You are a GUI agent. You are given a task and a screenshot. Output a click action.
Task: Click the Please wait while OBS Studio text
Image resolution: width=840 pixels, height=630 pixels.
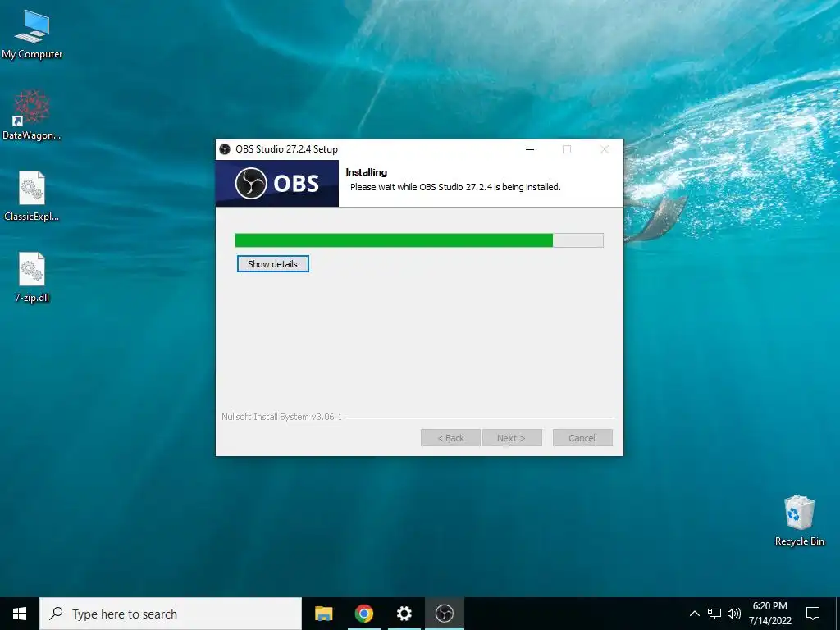coord(455,187)
